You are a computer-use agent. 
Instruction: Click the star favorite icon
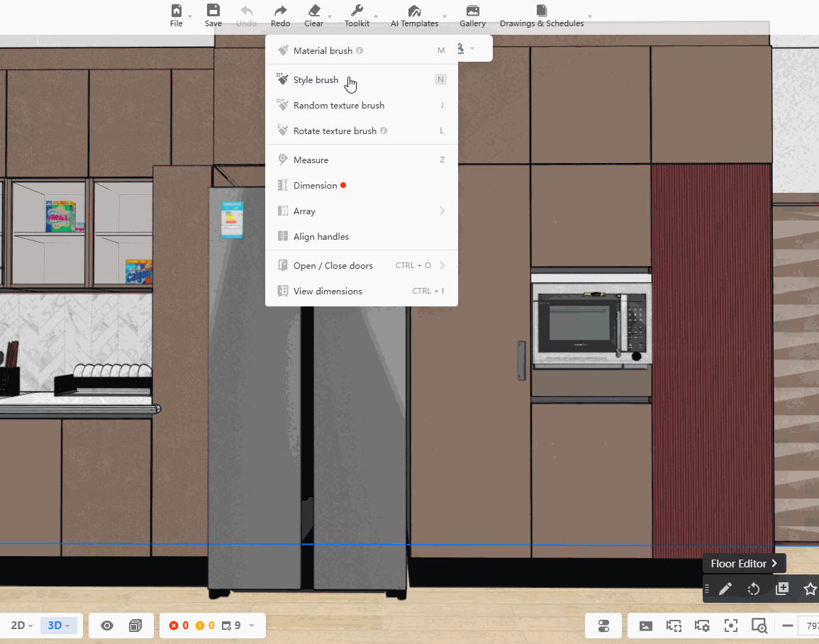click(x=809, y=589)
